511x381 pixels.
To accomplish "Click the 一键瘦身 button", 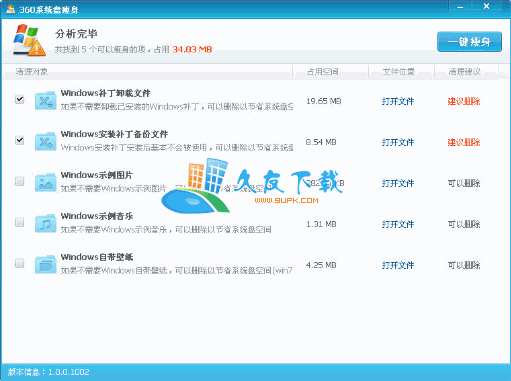I will (469, 42).
